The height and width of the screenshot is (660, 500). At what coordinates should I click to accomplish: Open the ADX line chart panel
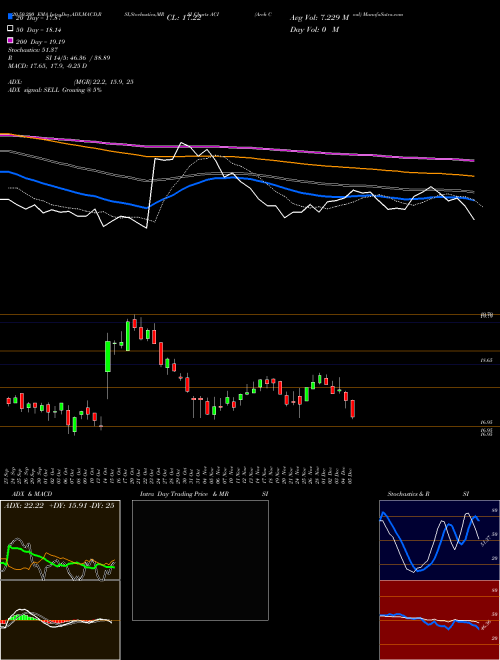click(60, 540)
